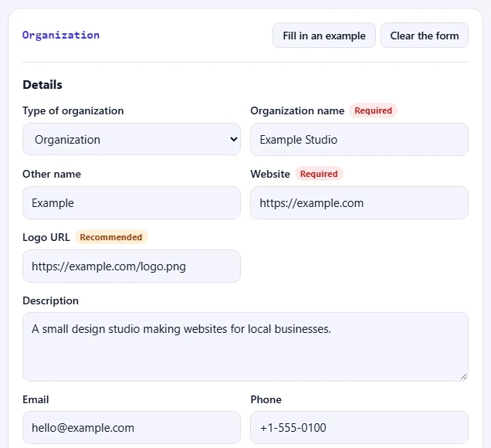491x448 pixels.
Task: Click into the Other name field
Action: (131, 202)
